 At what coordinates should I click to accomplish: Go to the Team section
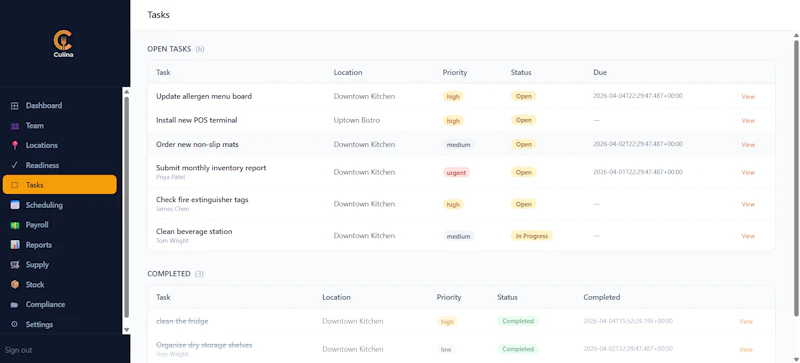(60, 126)
